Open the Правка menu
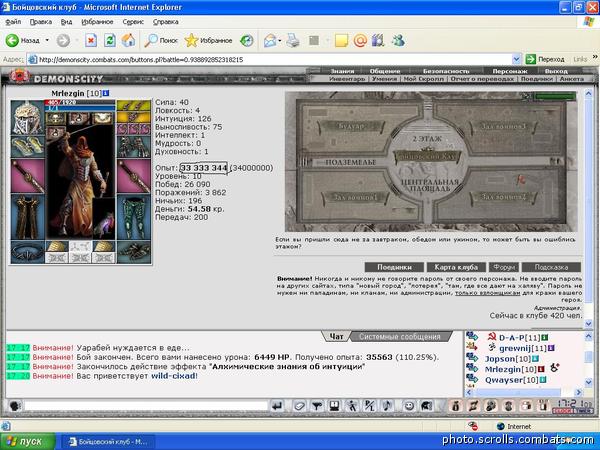 [41, 22]
